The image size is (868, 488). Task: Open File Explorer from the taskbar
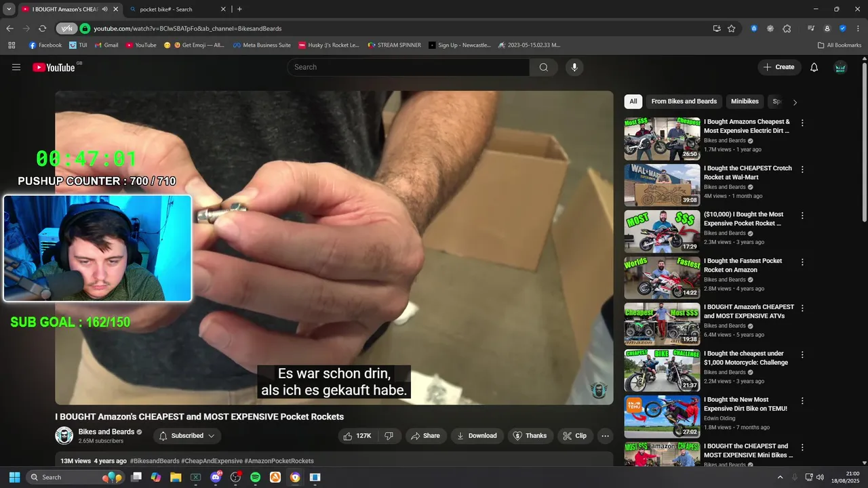coord(176,477)
